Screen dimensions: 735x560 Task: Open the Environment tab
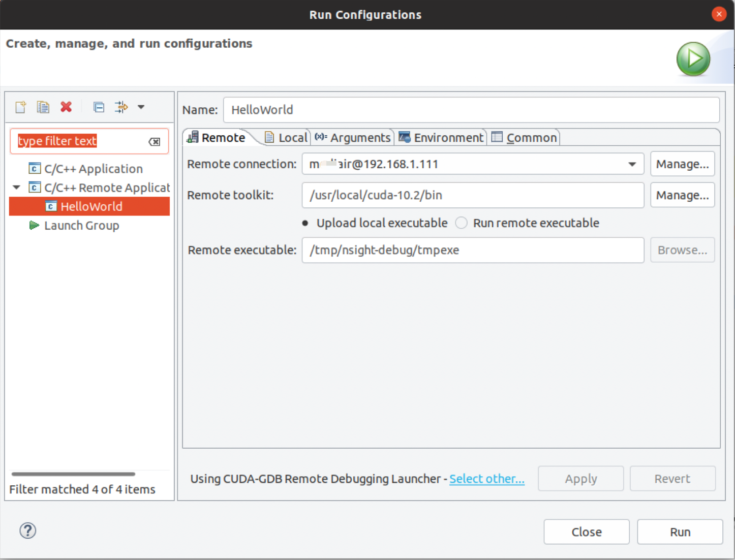pos(441,137)
